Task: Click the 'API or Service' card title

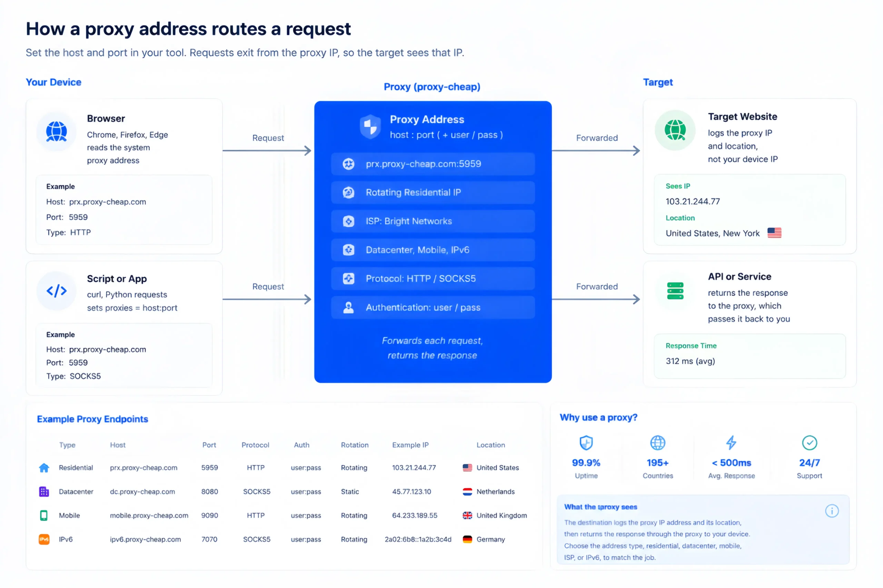Action: (x=739, y=277)
